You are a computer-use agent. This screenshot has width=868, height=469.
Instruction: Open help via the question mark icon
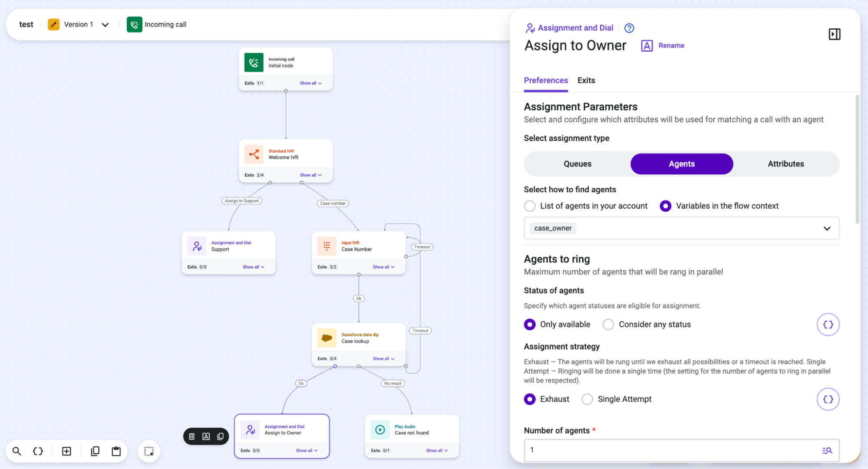click(x=629, y=28)
